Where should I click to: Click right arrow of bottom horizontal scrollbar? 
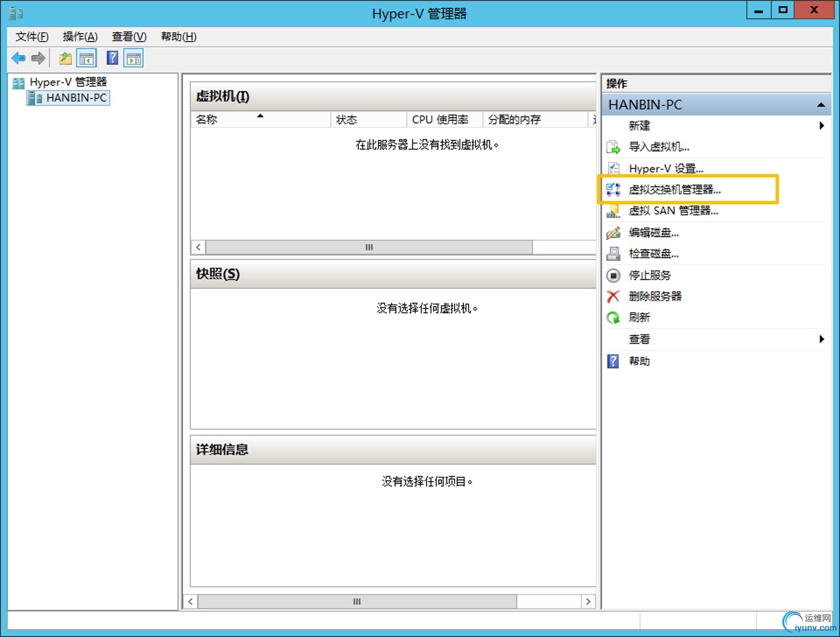pyautogui.click(x=588, y=602)
